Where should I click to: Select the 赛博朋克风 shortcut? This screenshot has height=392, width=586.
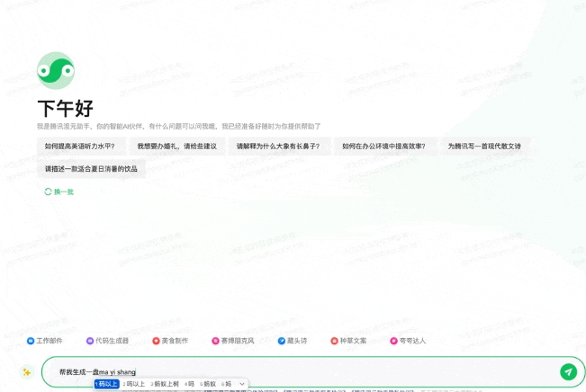click(233, 341)
